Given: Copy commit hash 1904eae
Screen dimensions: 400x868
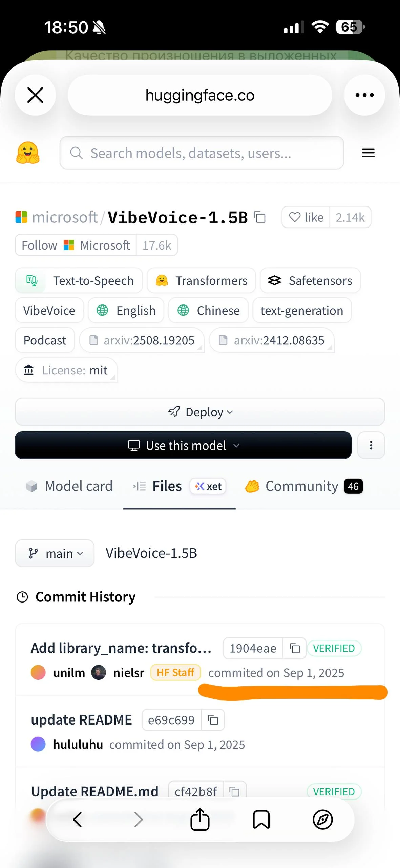Looking at the screenshot, I should click(x=295, y=648).
